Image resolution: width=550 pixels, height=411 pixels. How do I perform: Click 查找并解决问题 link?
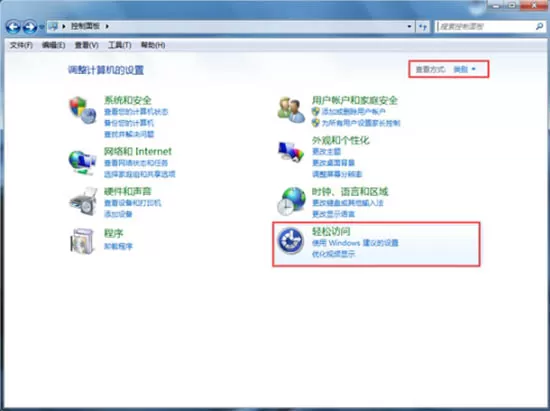pos(129,134)
